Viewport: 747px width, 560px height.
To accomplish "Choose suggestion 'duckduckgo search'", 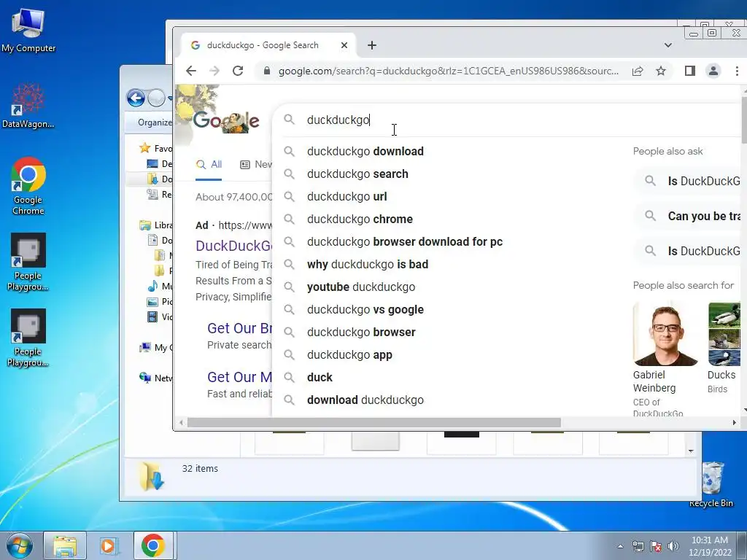I will tap(357, 174).
